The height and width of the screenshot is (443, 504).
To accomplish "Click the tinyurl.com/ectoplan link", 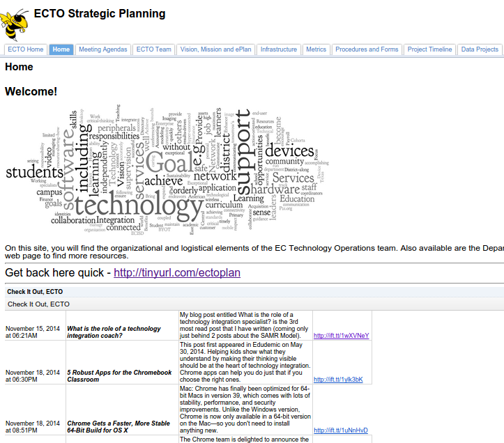I will (177, 273).
